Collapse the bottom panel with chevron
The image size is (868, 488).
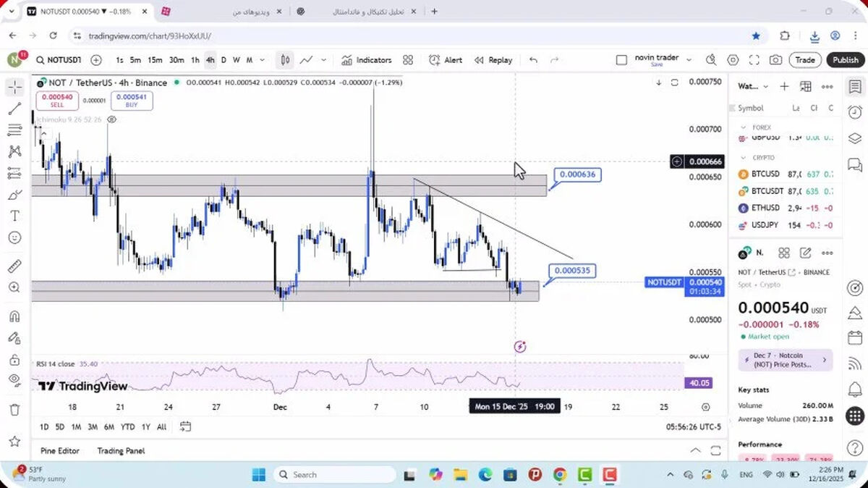[x=696, y=450]
